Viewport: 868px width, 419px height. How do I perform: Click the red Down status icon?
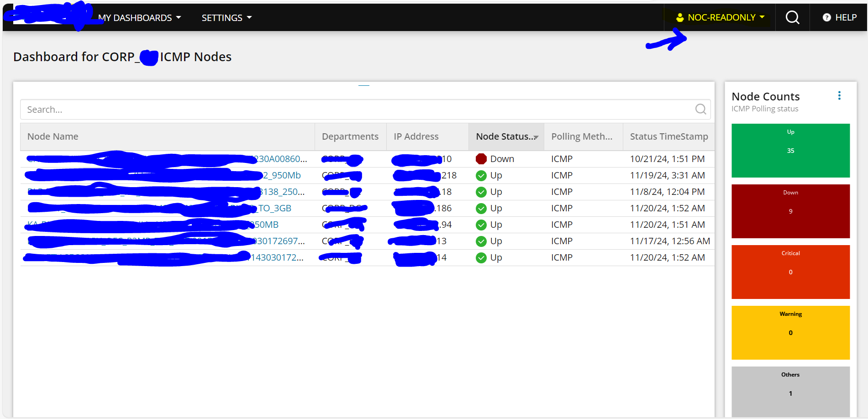pos(481,159)
